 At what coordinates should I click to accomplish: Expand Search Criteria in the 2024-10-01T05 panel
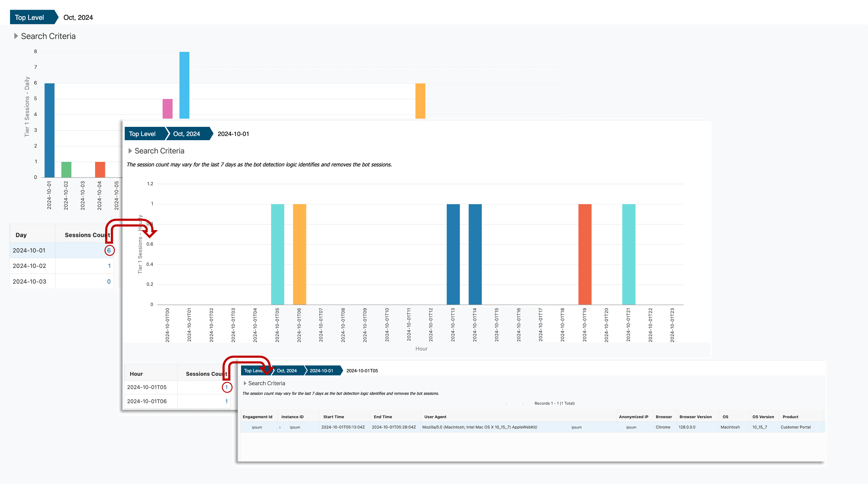(245, 383)
